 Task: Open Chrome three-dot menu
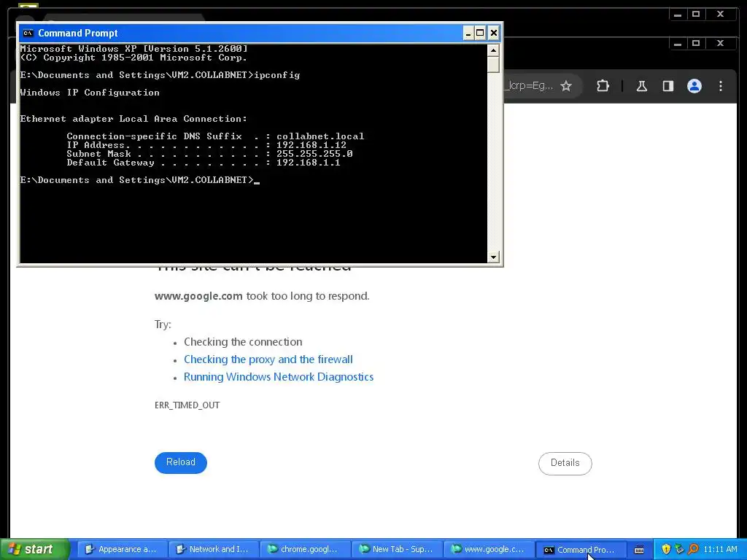pyautogui.click(x=720, y=86)
